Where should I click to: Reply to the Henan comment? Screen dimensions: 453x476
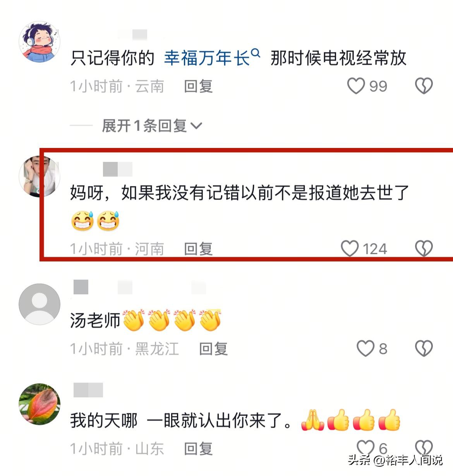pos(198,249)
